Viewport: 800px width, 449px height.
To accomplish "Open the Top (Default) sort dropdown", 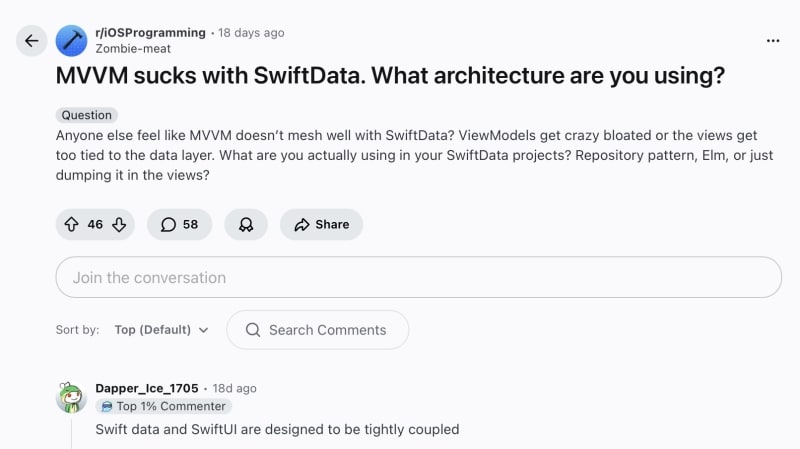I will 161,330.
